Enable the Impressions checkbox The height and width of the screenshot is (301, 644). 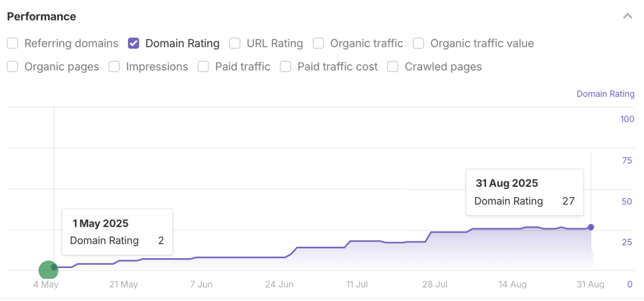point(114,66)
